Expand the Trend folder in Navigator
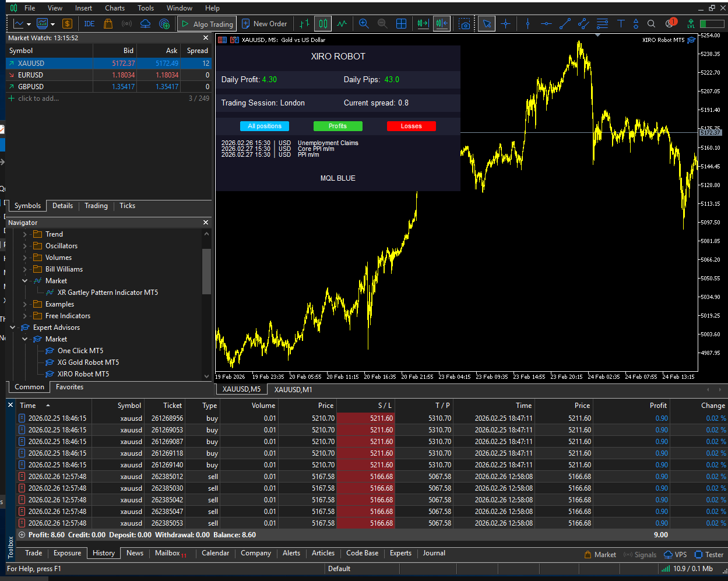This screenshot has width=728, height=581. point(25,234)
